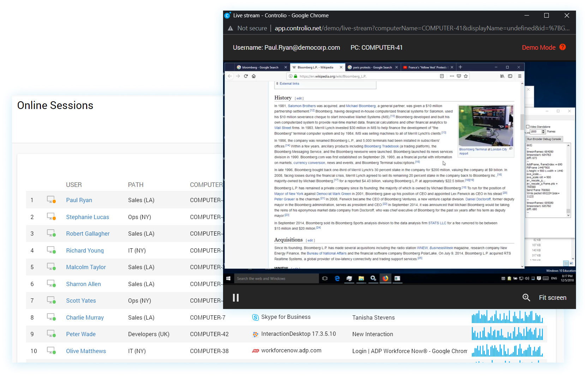The height and width of the screenshot is (376, 588).
Task: Switch to paris protests - Google Search tab
Action: pos(372,67)
